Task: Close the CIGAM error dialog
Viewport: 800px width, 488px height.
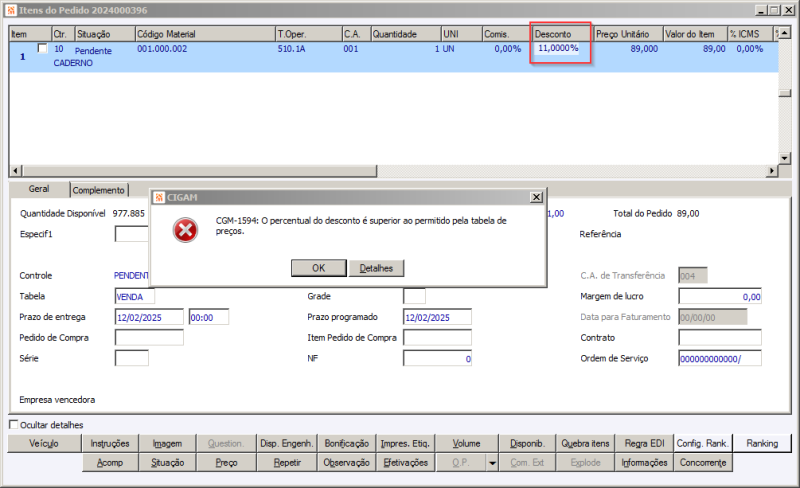Action: [536, 197]
